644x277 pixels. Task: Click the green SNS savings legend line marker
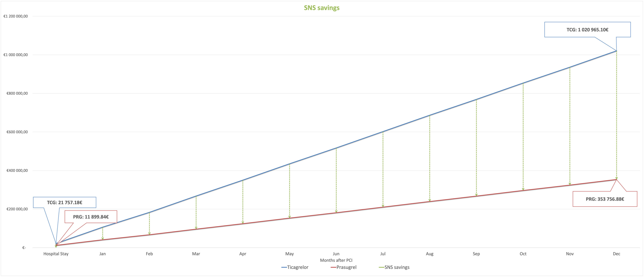point(381,268)
